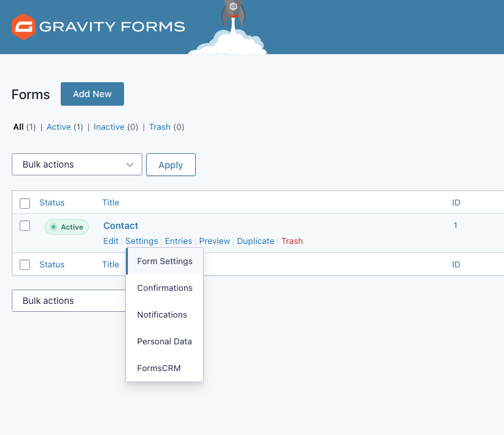Sort by Status in the header row

tap(52, 203)
